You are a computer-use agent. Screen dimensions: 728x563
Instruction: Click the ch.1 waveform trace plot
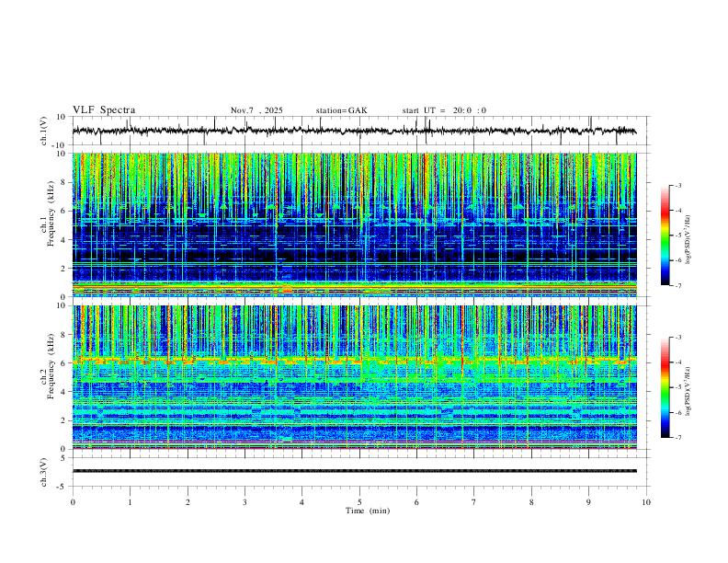pyautogui.click(x=354, y=131)
